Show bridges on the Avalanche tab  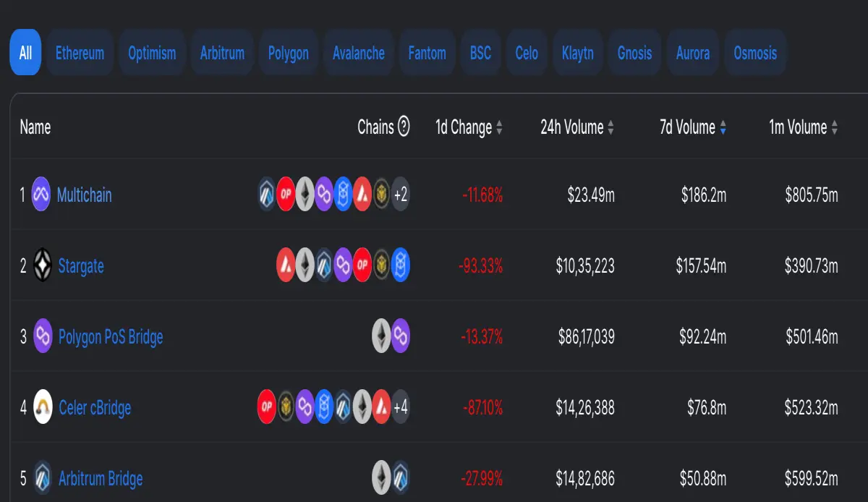[x=359, y=53]
